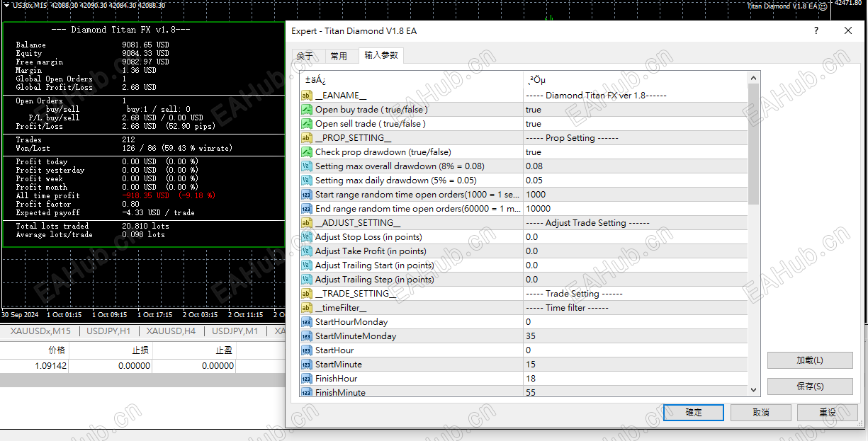The image size is (868, 441).
Task: Click the value column header of parameter table
Action: [636, 80]
